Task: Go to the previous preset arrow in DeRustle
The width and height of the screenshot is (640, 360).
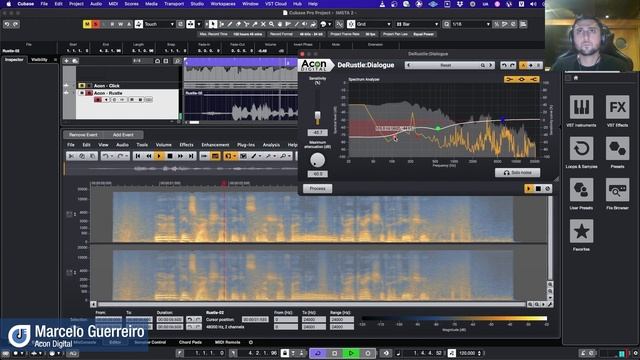Action: (409, 65)
